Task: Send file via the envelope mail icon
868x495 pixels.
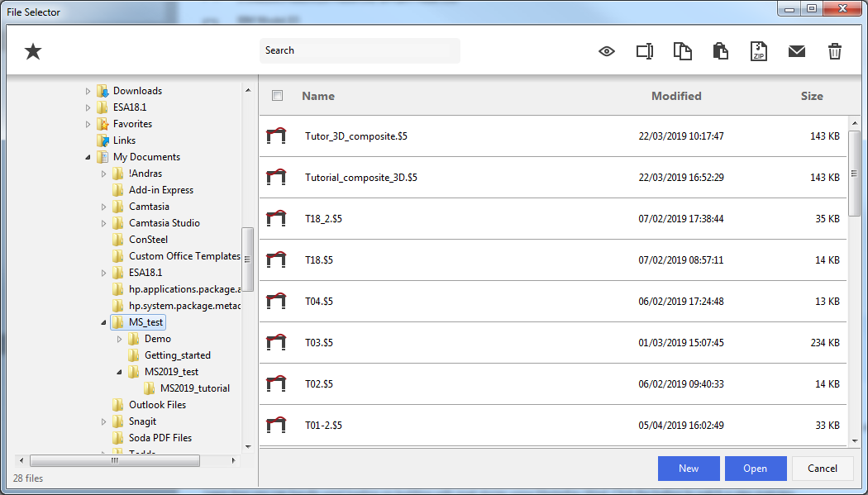Action: pos(796,51)
